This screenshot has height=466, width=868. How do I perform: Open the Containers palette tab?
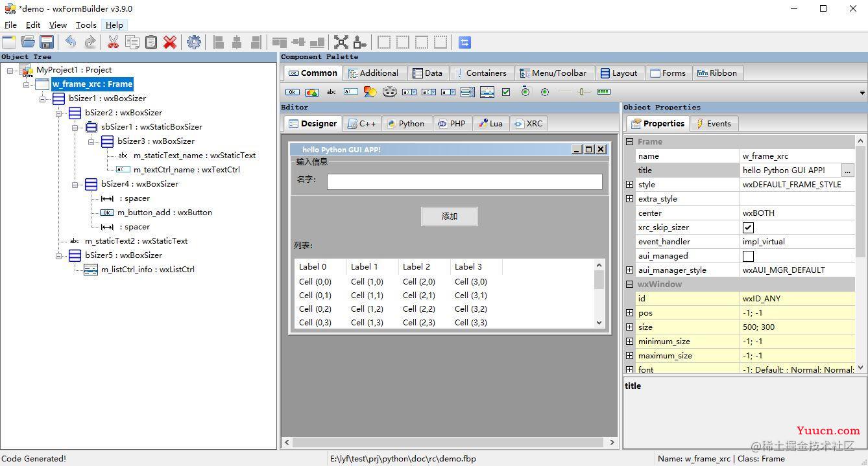(481, 73)
